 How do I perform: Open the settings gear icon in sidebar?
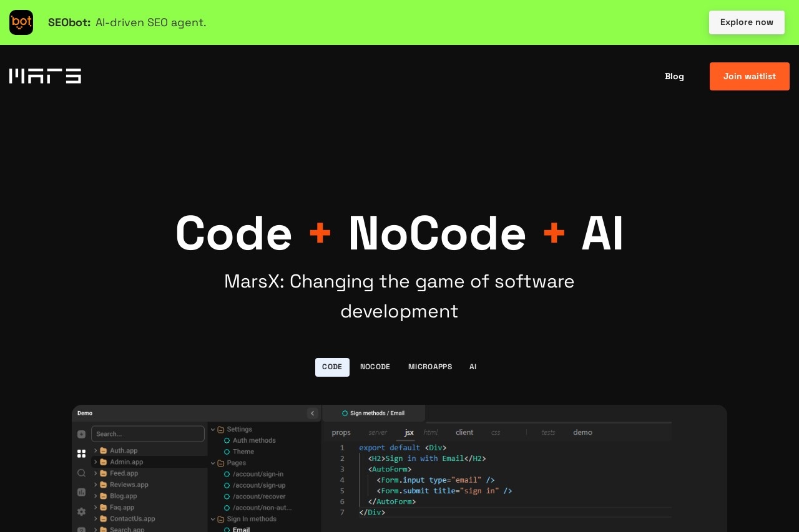coord(81,511)
